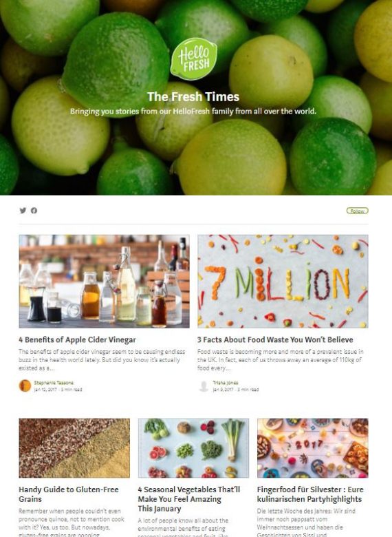Viewport: 392px width, 537px height.
Task: Click The Fresh Times header title
Action: pyautogui.click(x=193, y=96)
